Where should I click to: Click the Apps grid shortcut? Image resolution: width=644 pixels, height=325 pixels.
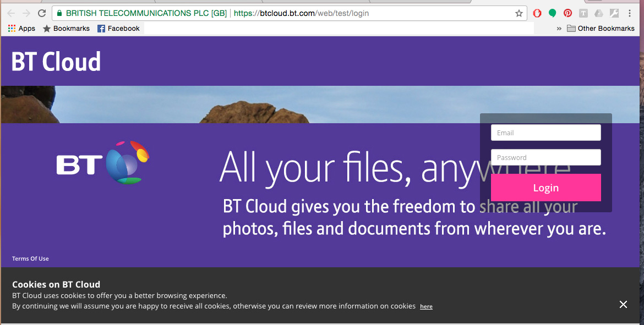pos(21,28)
